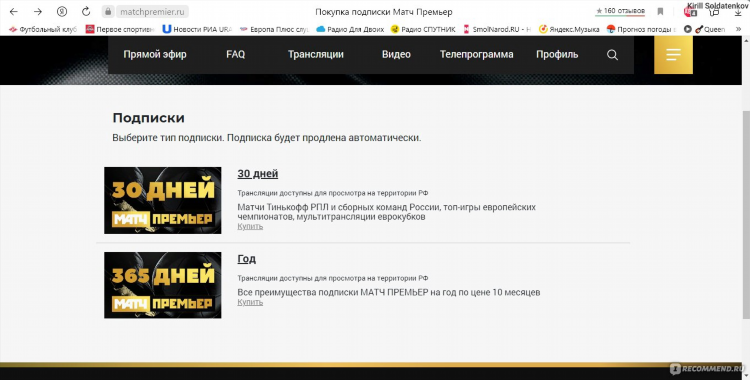Image resolution: width=750 pixels, height=380 pixels.
Task: Expand the hidden bookmarks overflow chevron
Action: [739, 29]
